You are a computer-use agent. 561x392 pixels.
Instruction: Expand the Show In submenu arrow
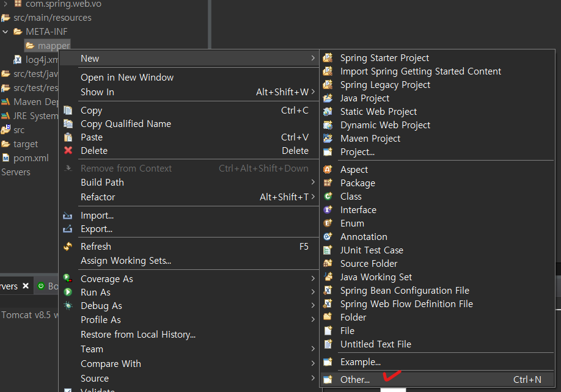(x=313, y=92)
